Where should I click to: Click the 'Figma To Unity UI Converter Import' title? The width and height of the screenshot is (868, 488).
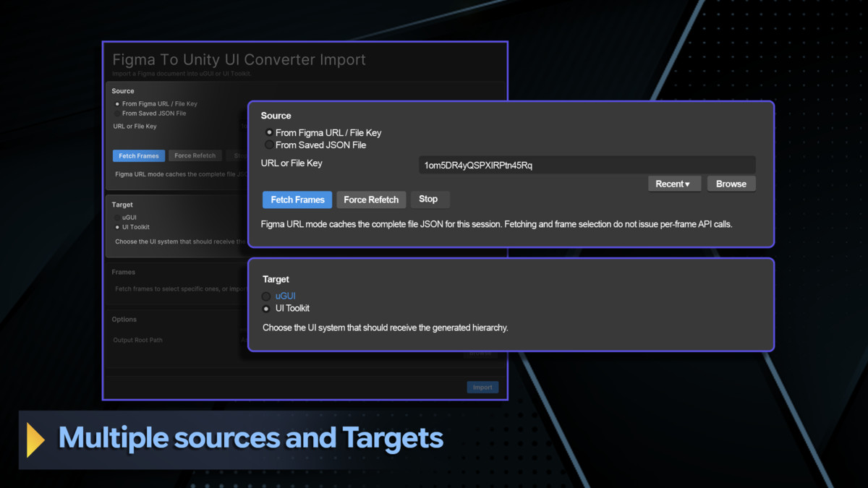point(239,60)
